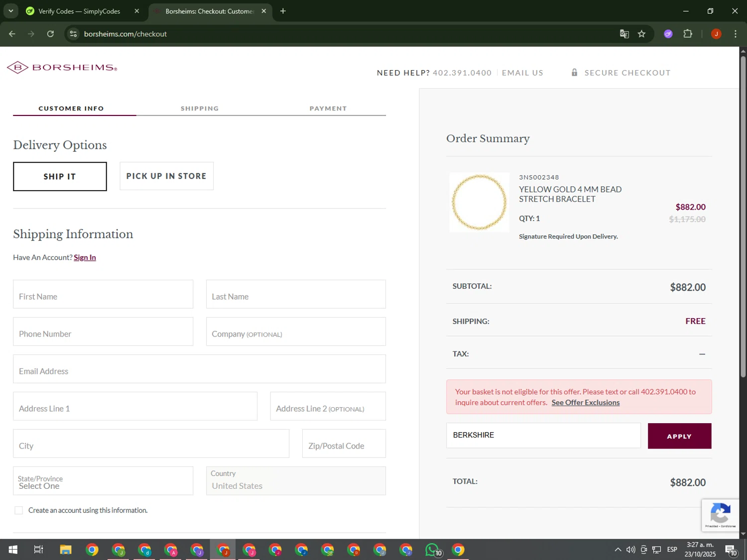
Task: Open the notification center icon
Action: pyautogui.click(x=731, y=550)
